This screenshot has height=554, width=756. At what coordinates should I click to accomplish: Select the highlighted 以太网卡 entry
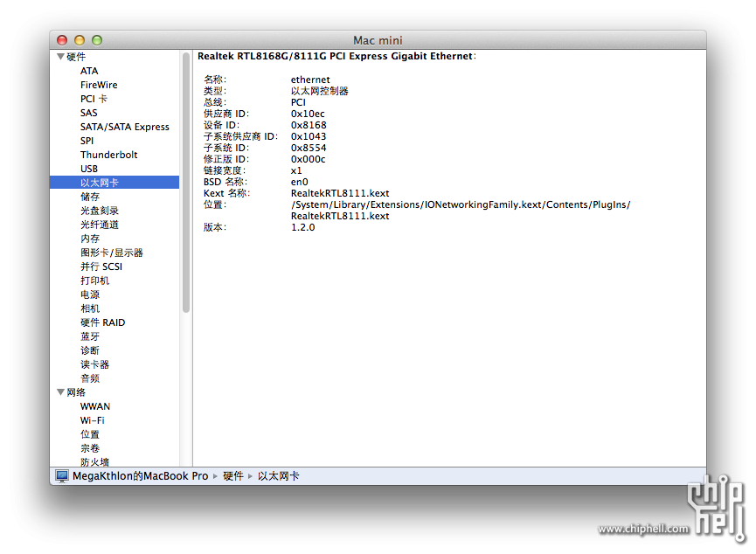pyautogui.click(x=114, y=183)
